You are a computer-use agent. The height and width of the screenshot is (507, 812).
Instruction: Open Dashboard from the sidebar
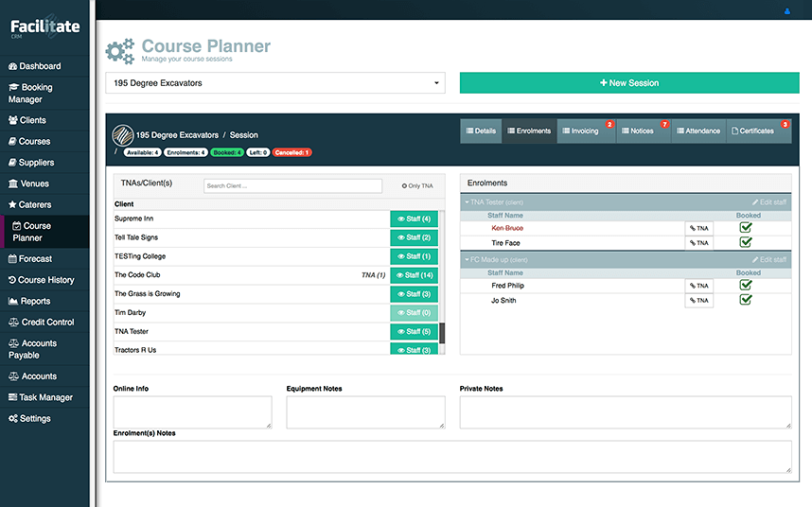(39, 66)
